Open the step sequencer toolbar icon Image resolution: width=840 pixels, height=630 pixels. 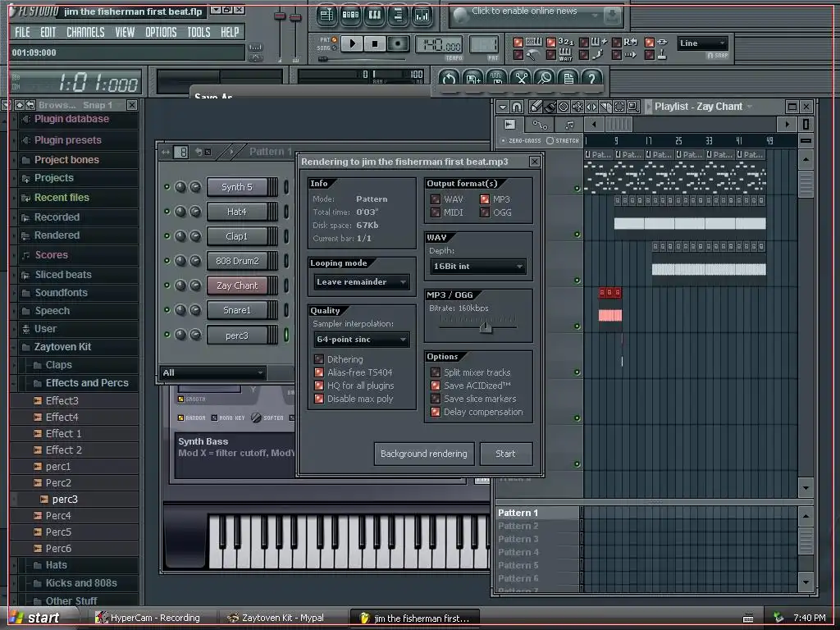pos(350,16)
